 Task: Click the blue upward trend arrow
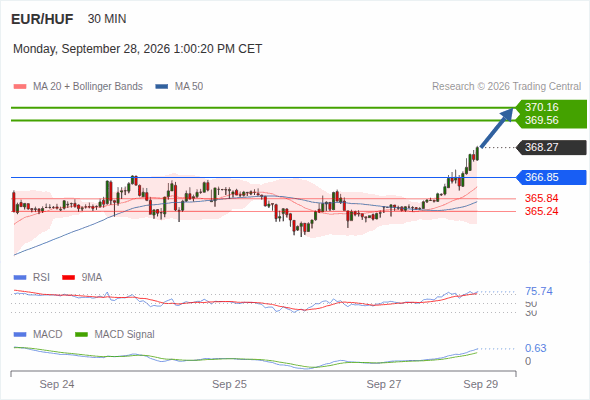497,128
